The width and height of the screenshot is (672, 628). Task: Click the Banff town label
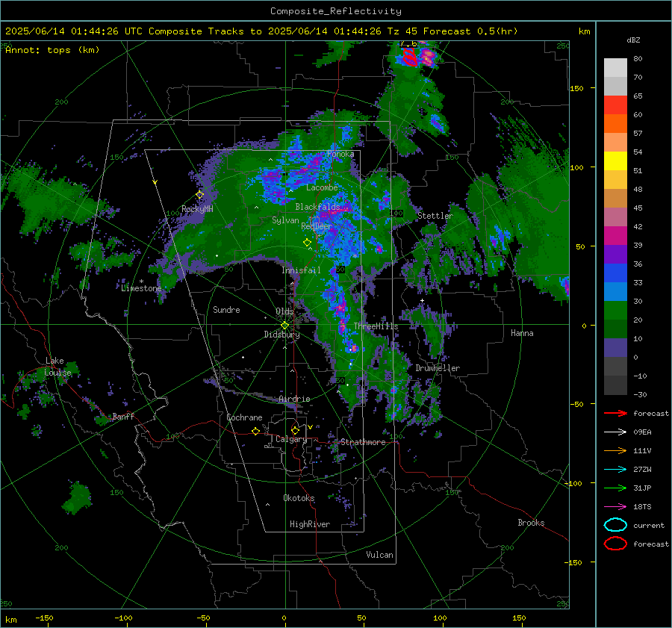[123, 416]
